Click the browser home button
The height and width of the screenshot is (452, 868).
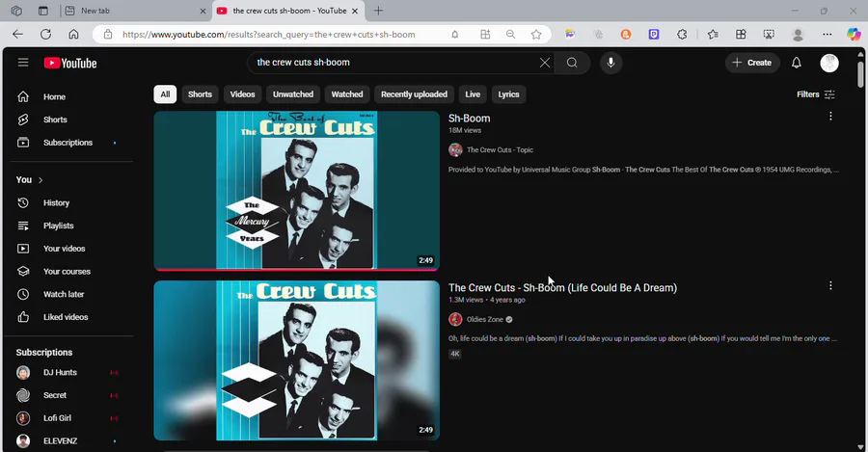[x=73, y=35]
